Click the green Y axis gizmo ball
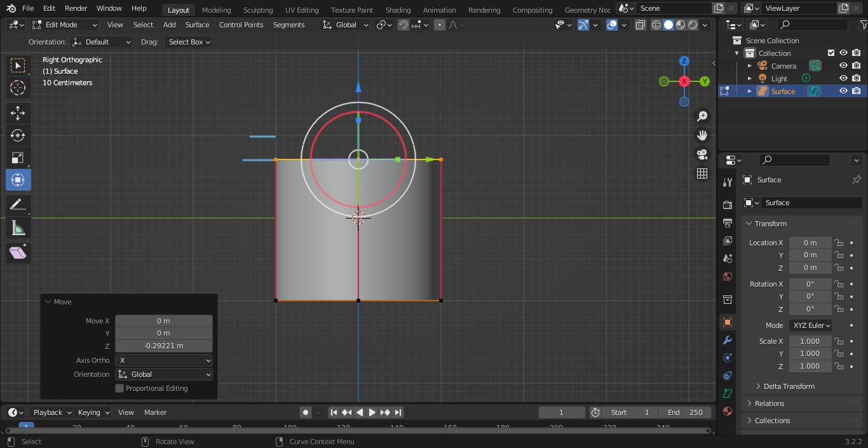 pyautogui.click(x=705, y=81)
